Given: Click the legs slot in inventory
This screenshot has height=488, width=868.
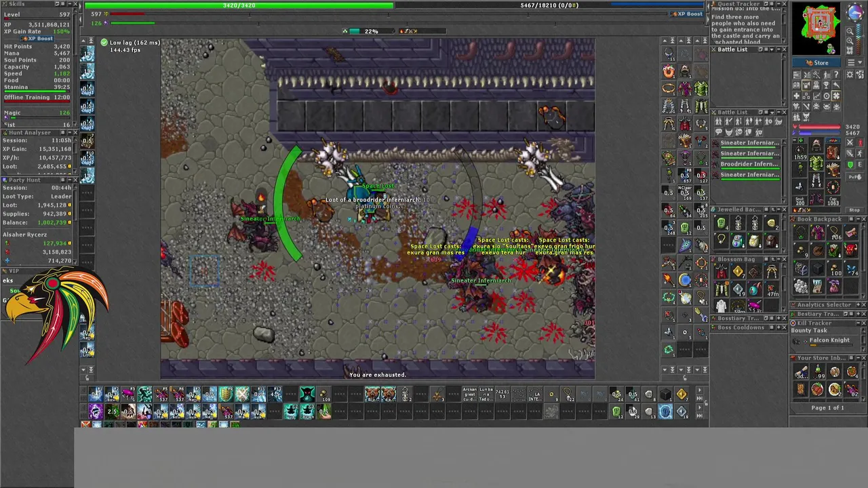Looking at the screenshot, I should [x=816, y=181].
